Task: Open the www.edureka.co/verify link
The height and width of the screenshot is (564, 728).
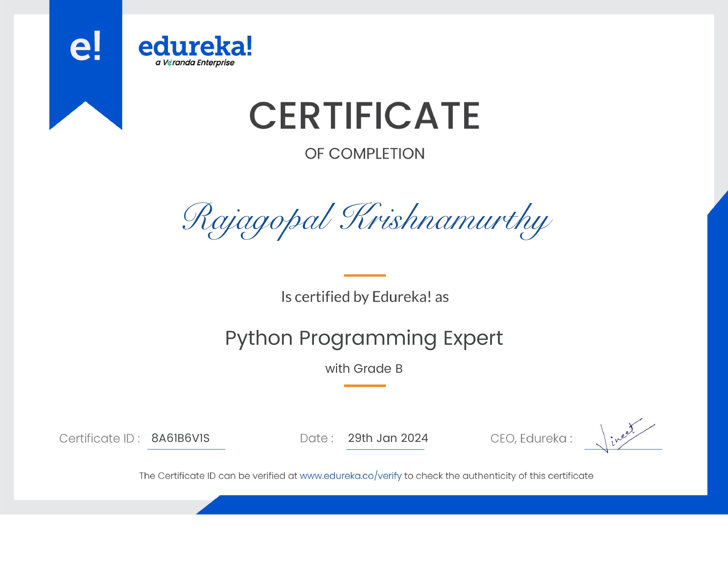Action: 351,476
